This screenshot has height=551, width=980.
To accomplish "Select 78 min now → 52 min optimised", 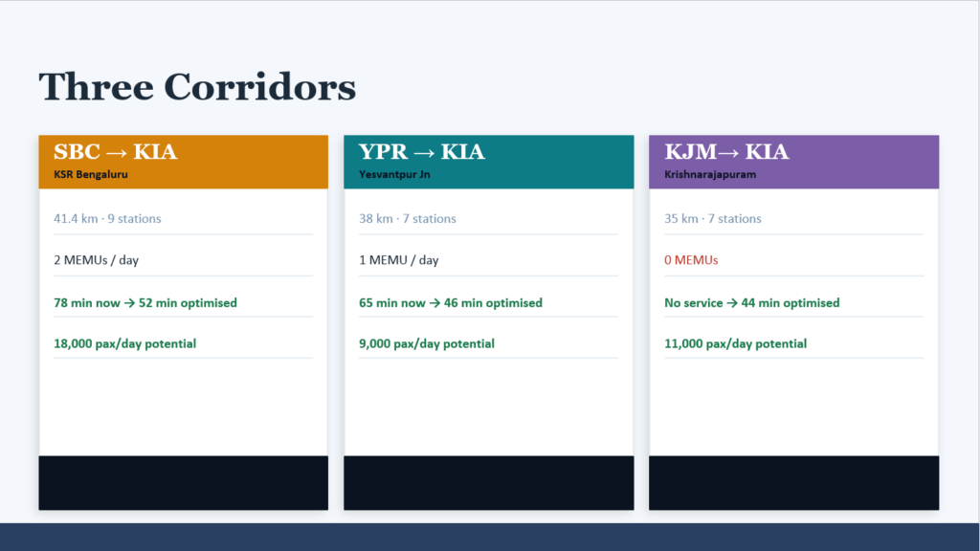I will (x=145, y=303).
